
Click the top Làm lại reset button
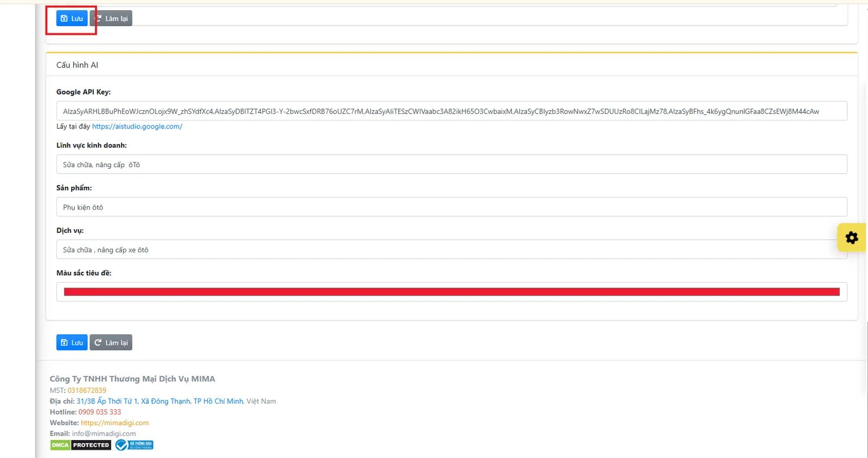111,18
